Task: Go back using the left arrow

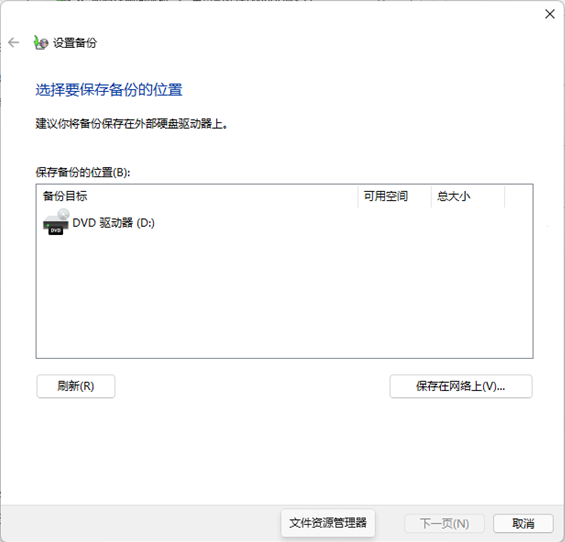Action: click(14, 43)
